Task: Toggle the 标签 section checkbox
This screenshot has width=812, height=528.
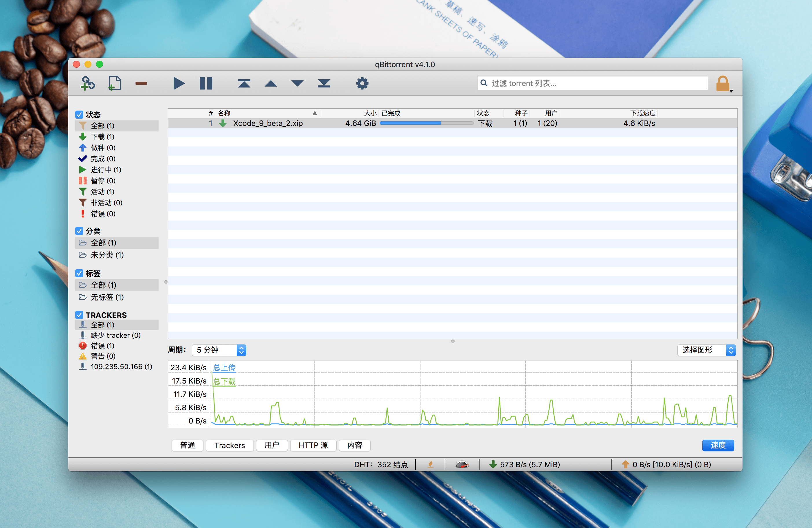Action: 79,273
